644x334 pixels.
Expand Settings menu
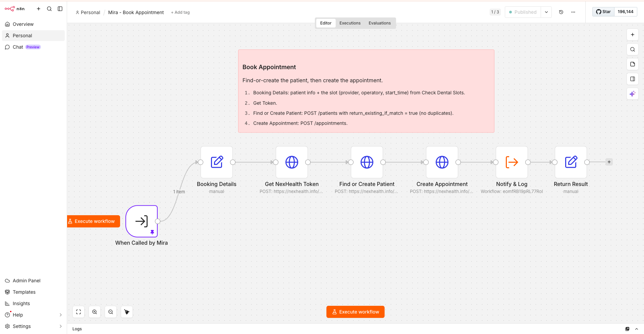click(33, 326)
